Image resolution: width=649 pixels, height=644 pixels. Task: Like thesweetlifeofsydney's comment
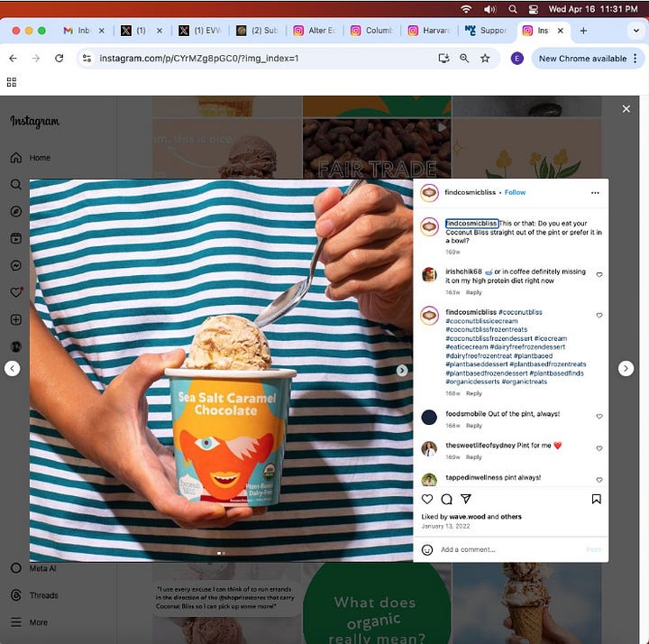[599, 448]
